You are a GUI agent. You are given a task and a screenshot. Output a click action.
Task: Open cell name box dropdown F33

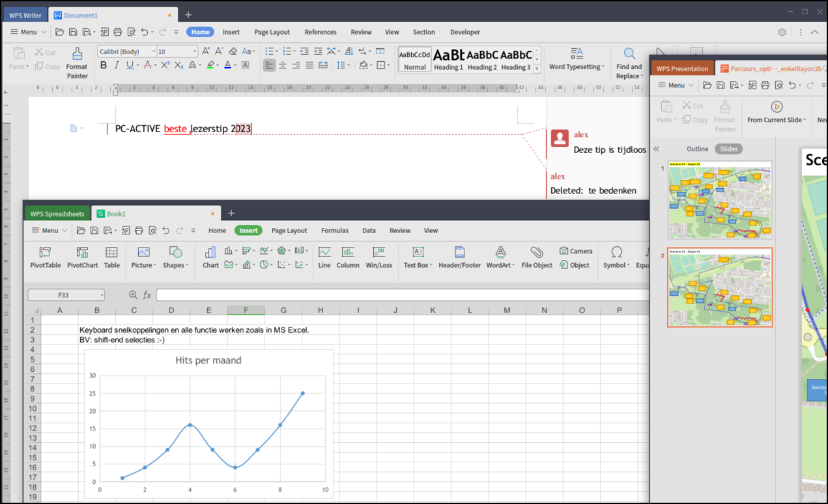click(102, 295)
